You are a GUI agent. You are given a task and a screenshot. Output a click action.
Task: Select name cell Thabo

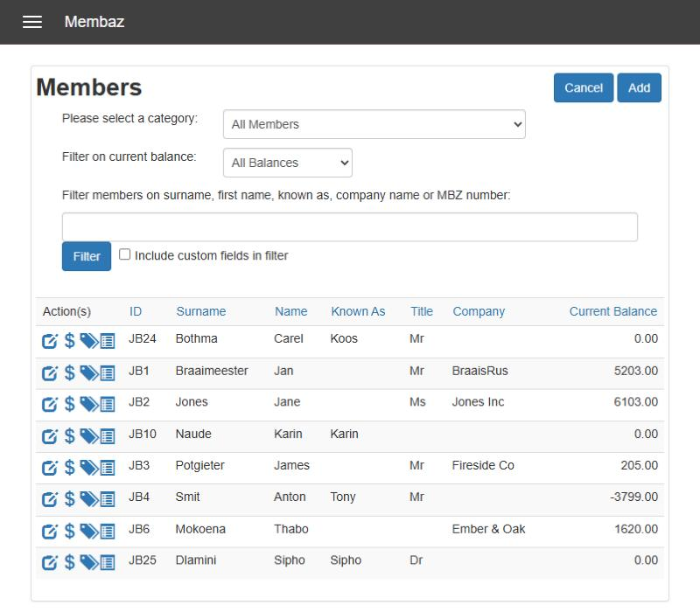tap(291, 529)
